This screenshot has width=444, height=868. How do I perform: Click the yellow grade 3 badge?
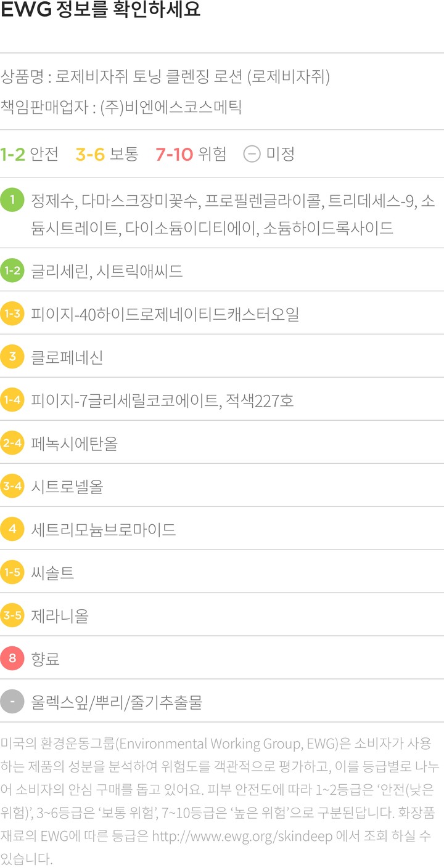12,357
